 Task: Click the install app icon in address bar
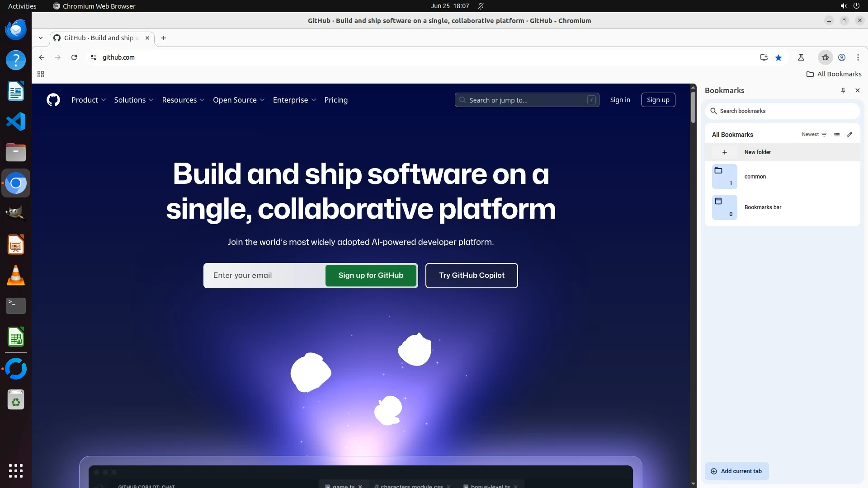click(x=764, y=57)
